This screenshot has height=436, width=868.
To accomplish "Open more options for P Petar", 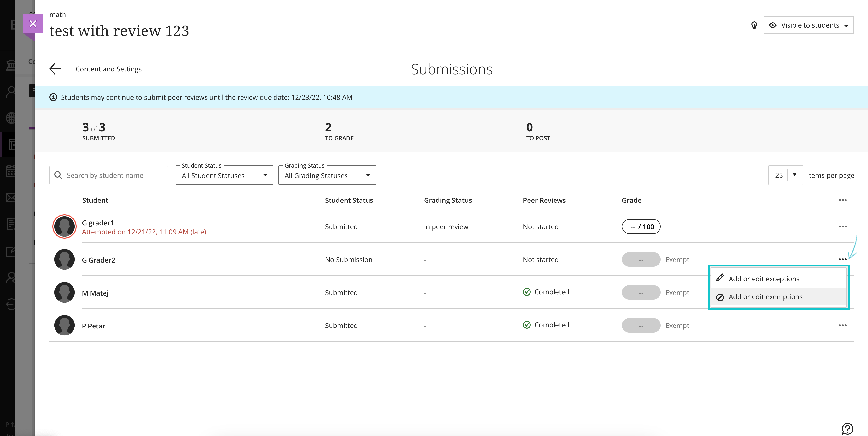I will (x=842, y=325).
